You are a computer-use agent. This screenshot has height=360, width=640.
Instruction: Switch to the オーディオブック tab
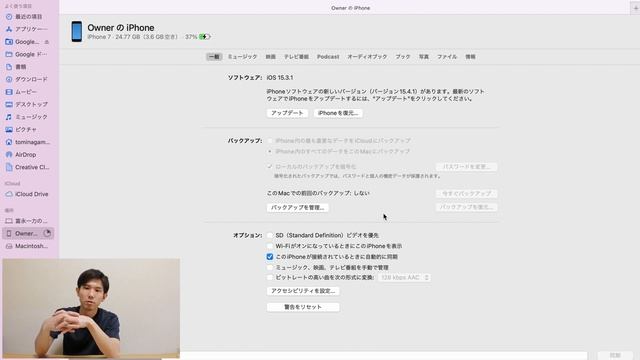click(x=367, y=57)
